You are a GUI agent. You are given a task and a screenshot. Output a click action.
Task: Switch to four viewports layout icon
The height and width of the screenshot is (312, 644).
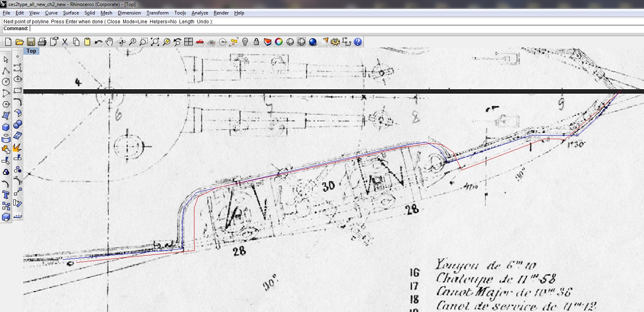pyautogui.click(x=188, y=42)
